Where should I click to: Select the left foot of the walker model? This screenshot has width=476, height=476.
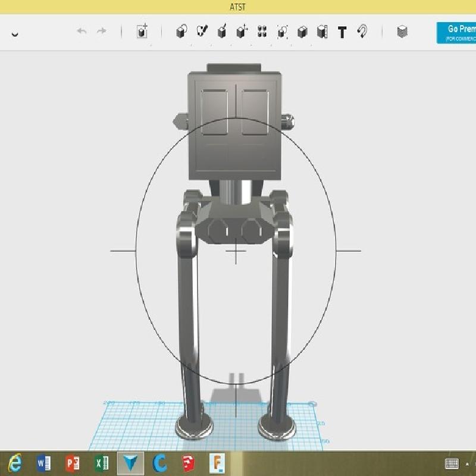(x=194, y=426)
